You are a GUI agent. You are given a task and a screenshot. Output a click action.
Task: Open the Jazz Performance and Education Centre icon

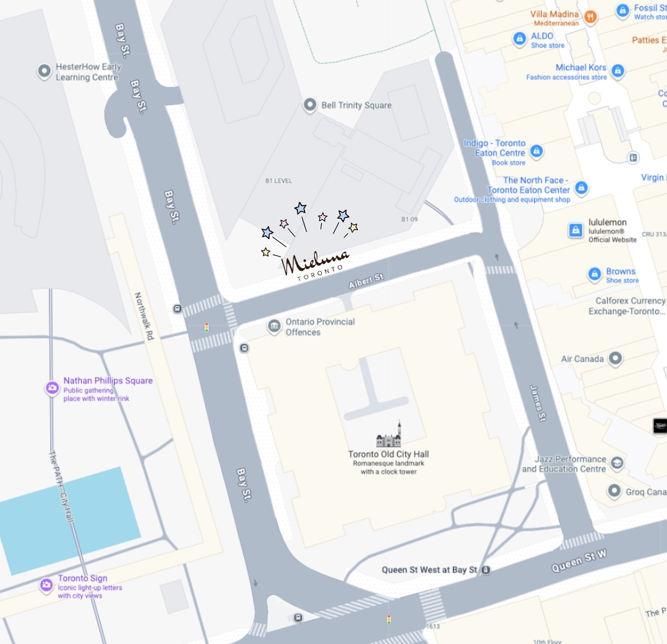pos(617,462)
